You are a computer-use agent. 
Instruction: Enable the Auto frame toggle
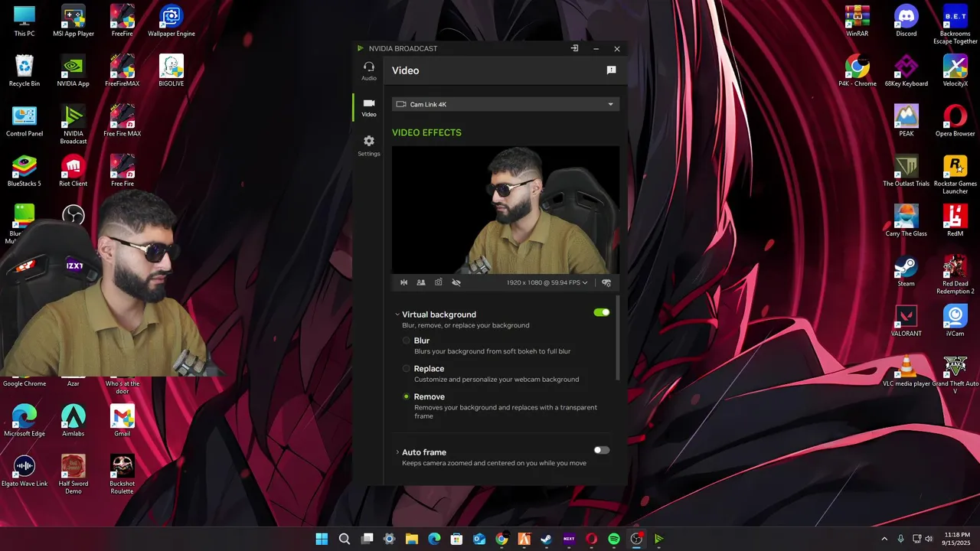pos(602,450)
